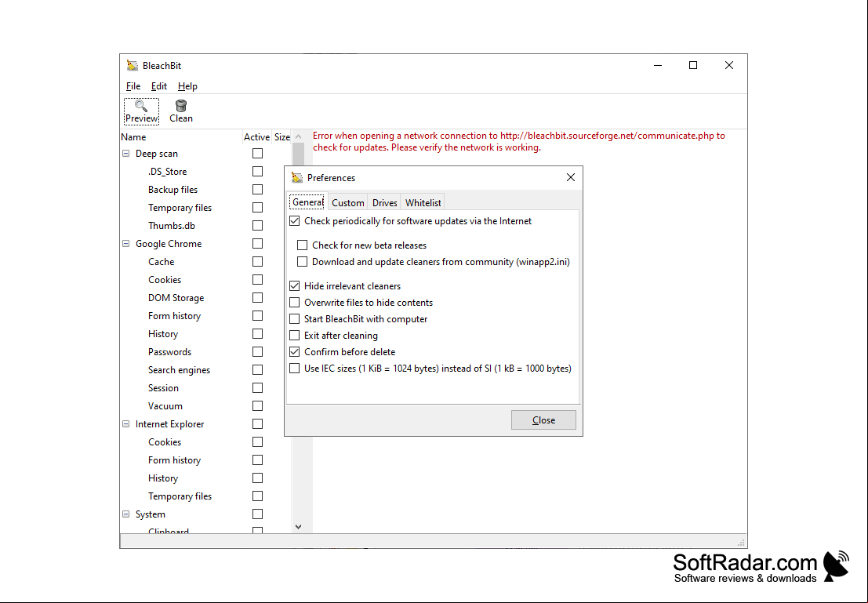Check the Vacuum Active checkbox
Viewport: 868px width, 603px height.
click(257, 406)
